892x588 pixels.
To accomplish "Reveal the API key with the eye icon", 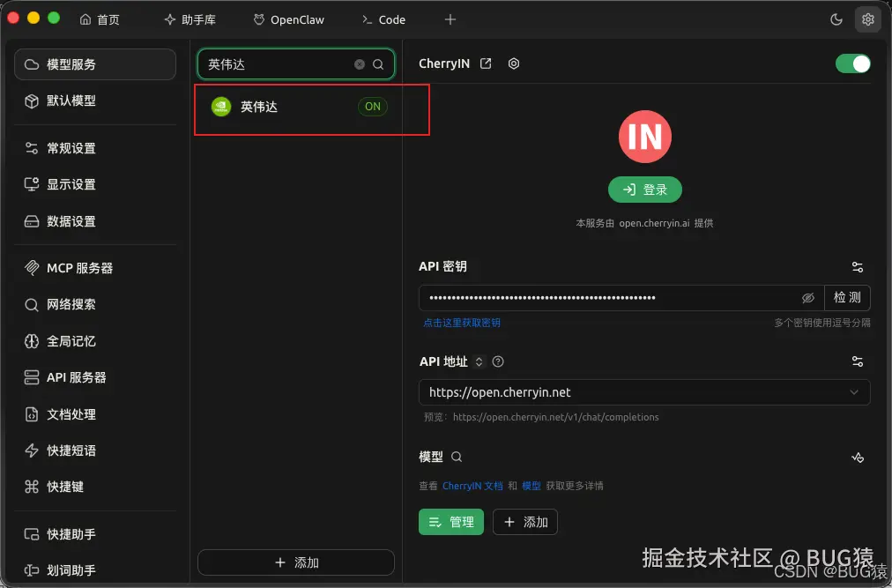I will tap(808, 298).
